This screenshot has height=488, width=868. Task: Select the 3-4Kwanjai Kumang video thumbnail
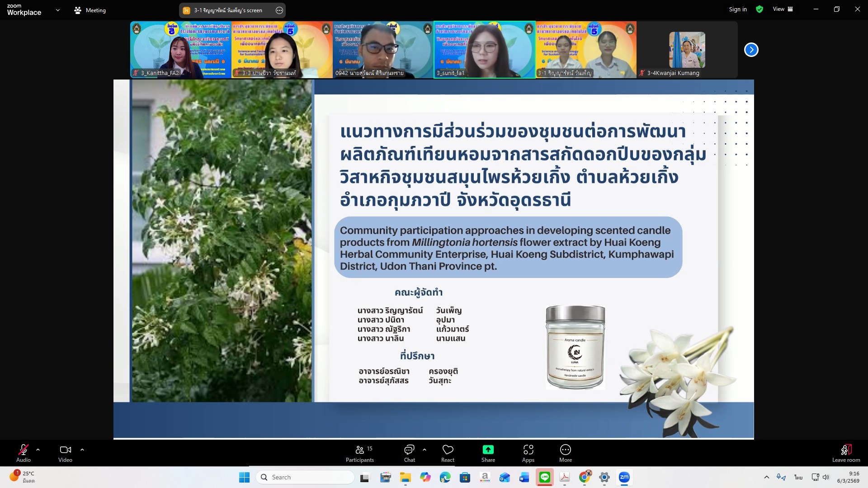pos(687,50)
